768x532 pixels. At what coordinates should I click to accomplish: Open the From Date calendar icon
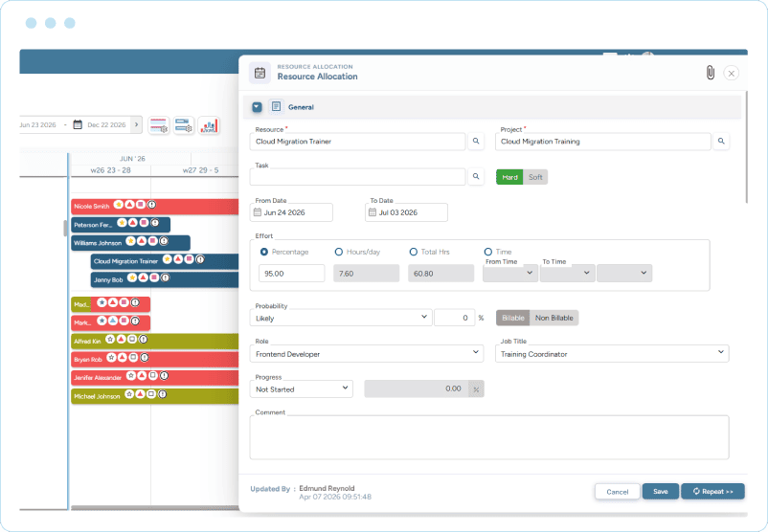click(258, 212)
